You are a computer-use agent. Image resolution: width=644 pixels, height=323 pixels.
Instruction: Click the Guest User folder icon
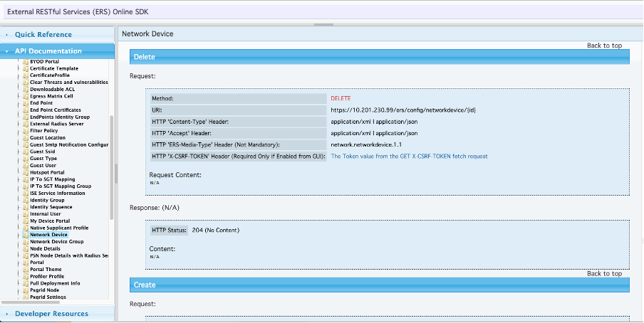26,165
